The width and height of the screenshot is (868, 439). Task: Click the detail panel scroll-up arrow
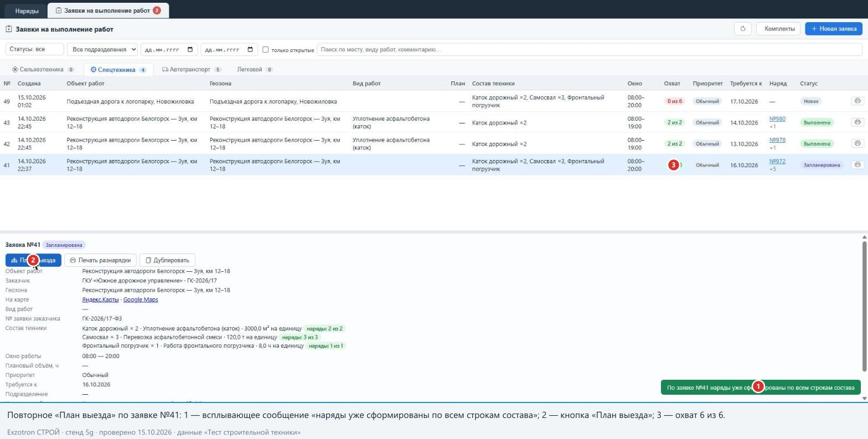tap(864, 237)
